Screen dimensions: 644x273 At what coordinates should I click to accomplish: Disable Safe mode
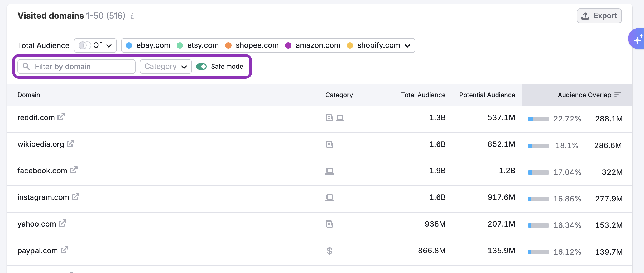(x=201, y=67)
